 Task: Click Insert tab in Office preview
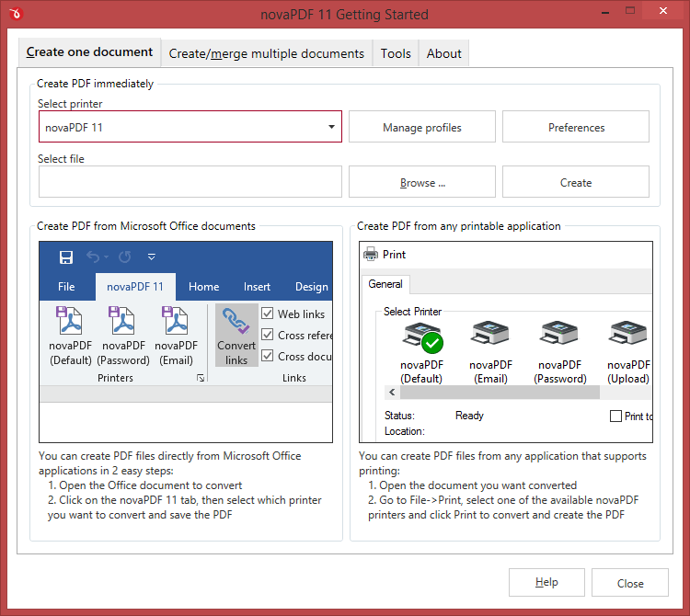[257, 287]
